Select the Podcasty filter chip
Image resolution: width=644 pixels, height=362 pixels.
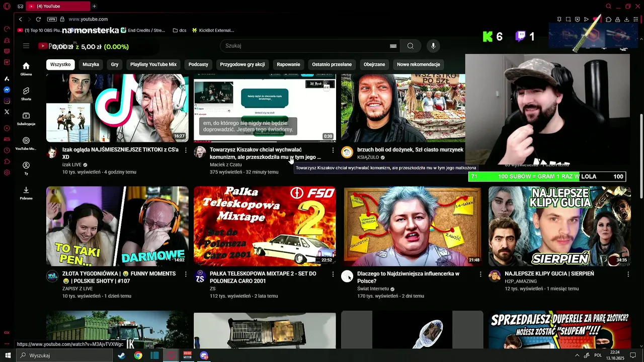[x=198, y=64]
